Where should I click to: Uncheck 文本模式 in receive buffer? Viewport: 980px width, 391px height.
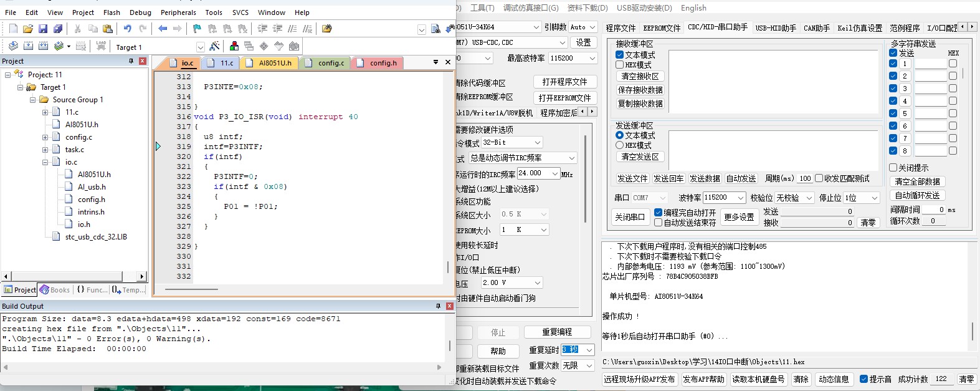click(620, 55)
